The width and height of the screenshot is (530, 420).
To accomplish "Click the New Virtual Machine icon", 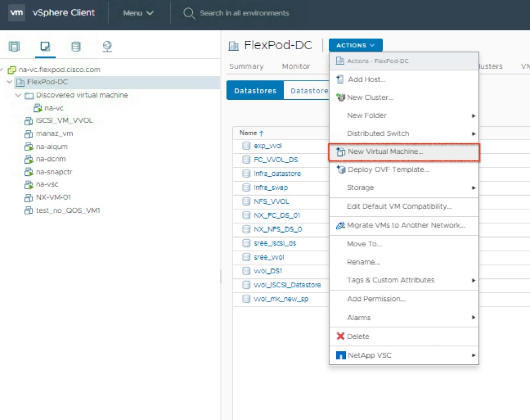I will 340,152.
